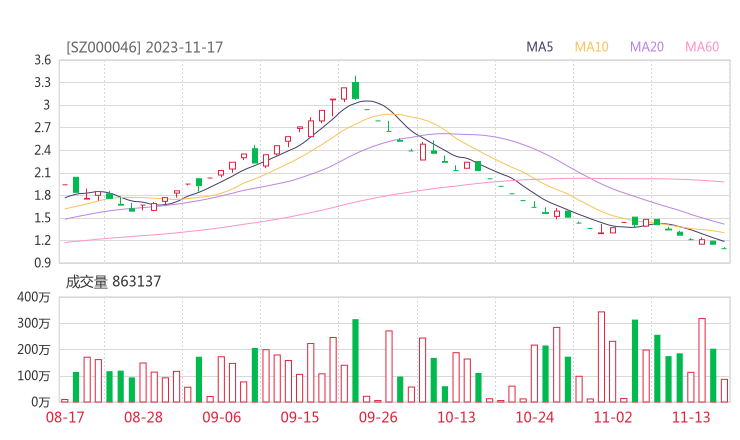Click the MA20 legend label
Viewport: 740px width, 440px height.
point(647,47)
